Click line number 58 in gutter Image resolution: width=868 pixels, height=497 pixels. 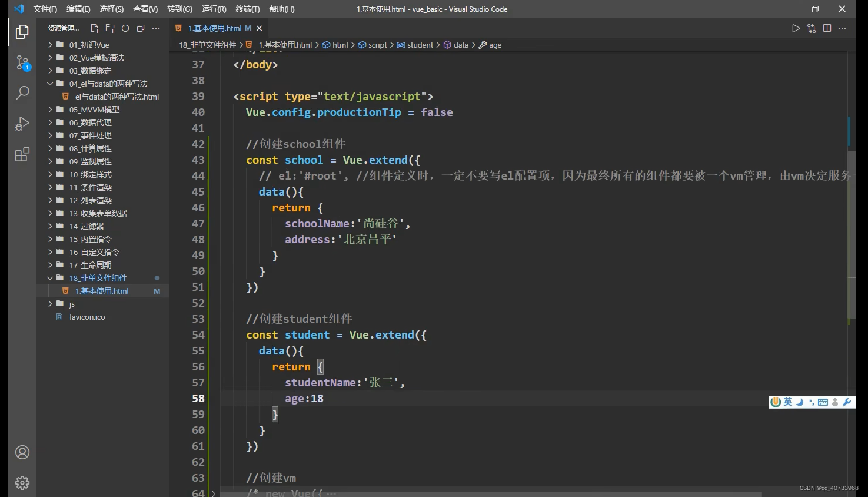(198, 399)
